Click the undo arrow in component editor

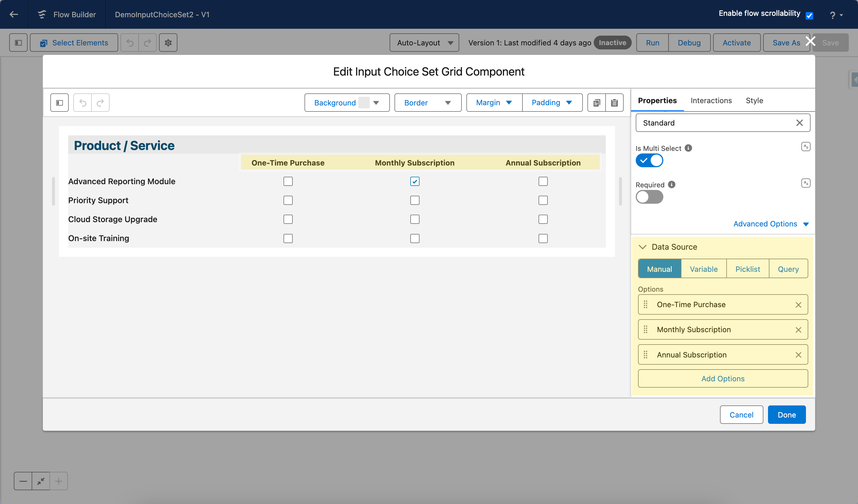83,103
